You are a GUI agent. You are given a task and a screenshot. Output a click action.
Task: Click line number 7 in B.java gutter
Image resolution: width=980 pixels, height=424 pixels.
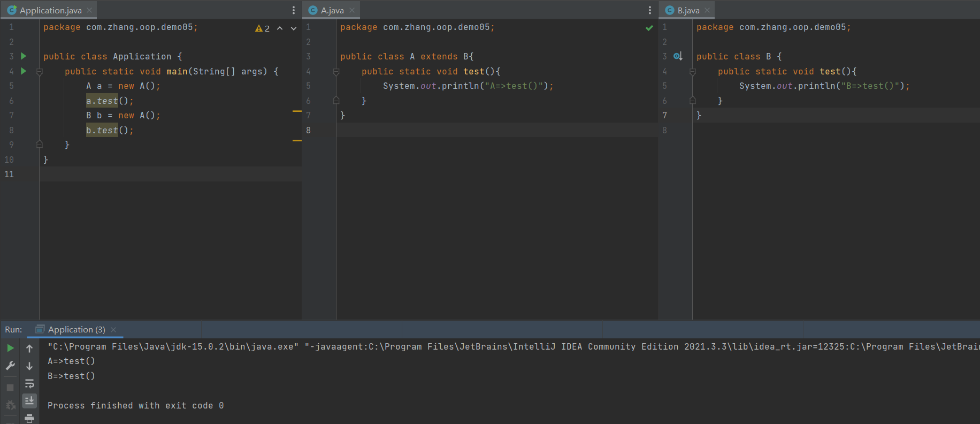664,116
